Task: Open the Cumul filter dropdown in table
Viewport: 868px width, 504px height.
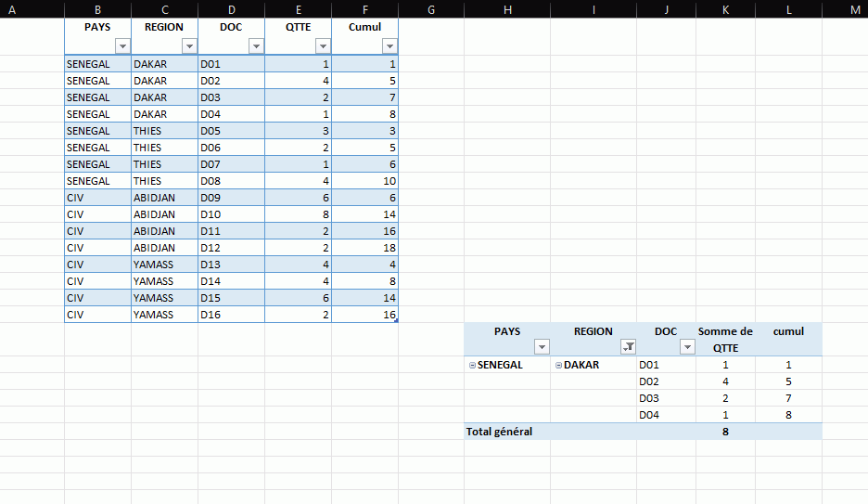Action: tap(390, 46)
